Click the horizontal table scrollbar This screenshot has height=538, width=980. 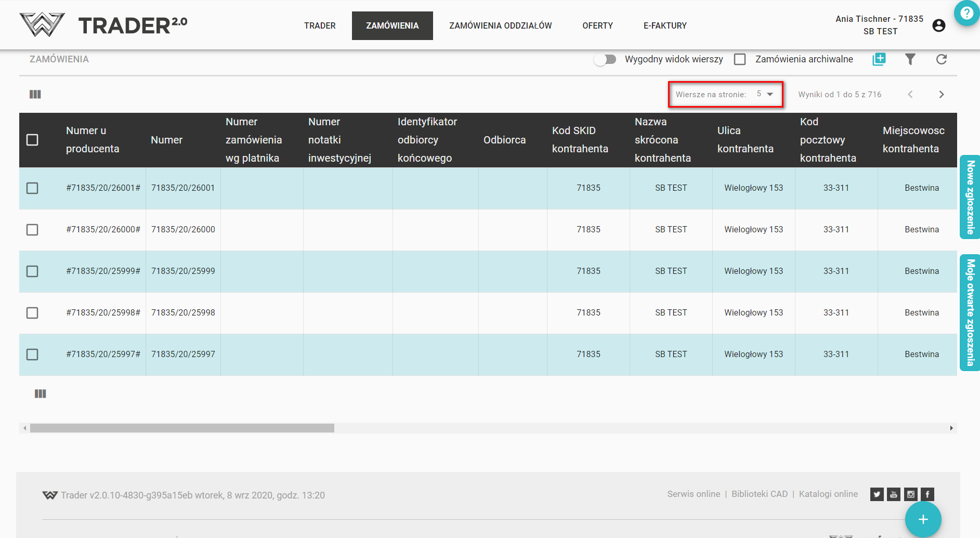tap(182, 428)
